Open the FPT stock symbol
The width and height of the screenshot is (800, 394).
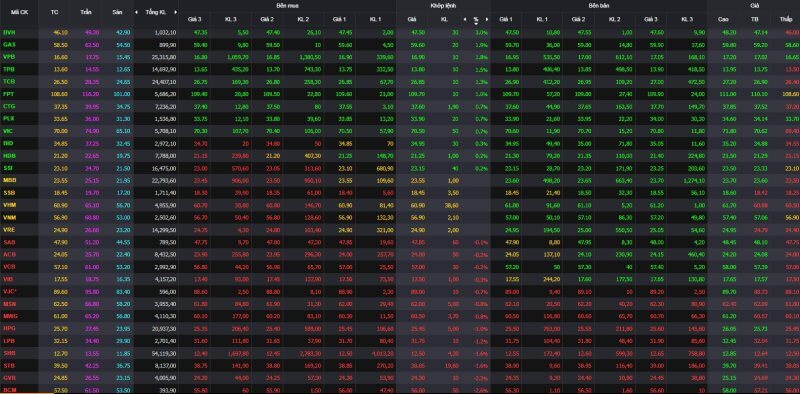[x=9, y=94]
